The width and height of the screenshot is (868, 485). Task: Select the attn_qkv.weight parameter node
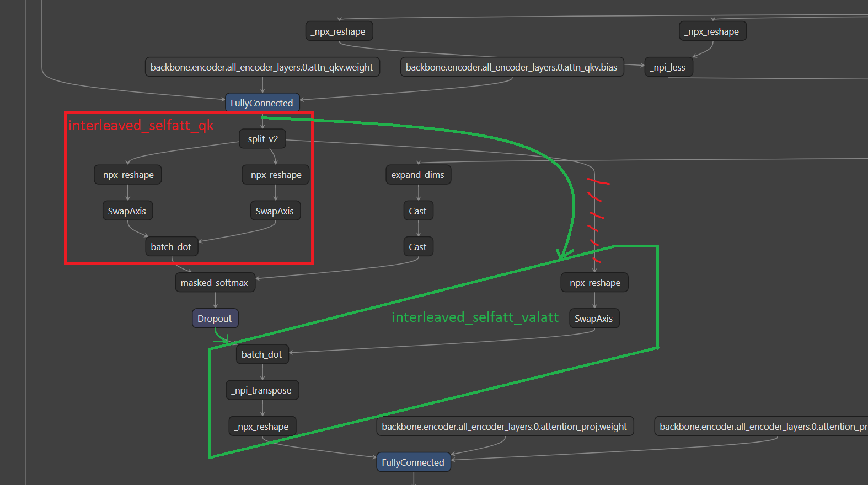click(262, 67)
